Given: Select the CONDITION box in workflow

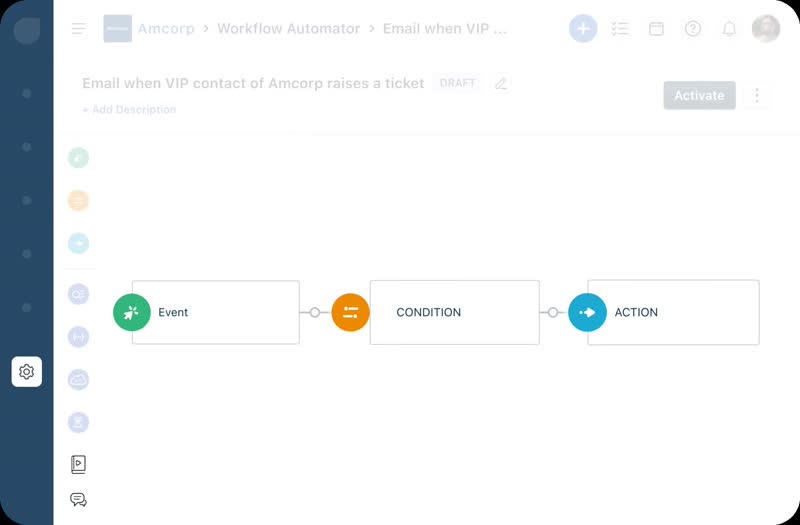Looking at the screenshot, I should coord(455,312).
